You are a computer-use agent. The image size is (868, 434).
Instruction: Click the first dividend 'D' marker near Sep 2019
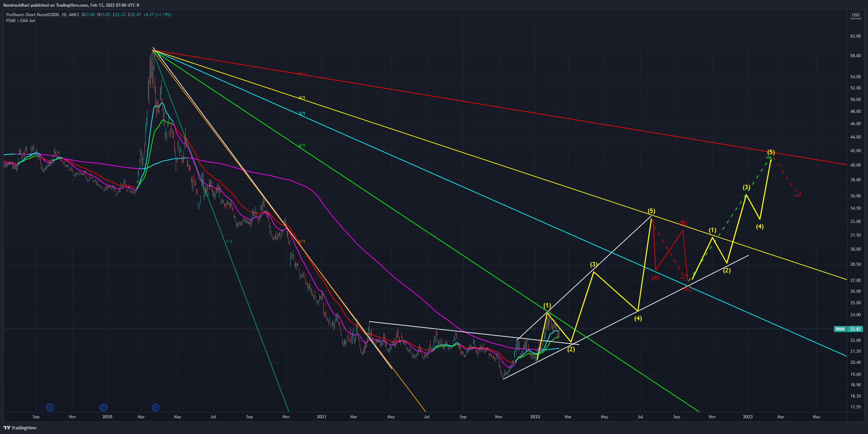50,407
